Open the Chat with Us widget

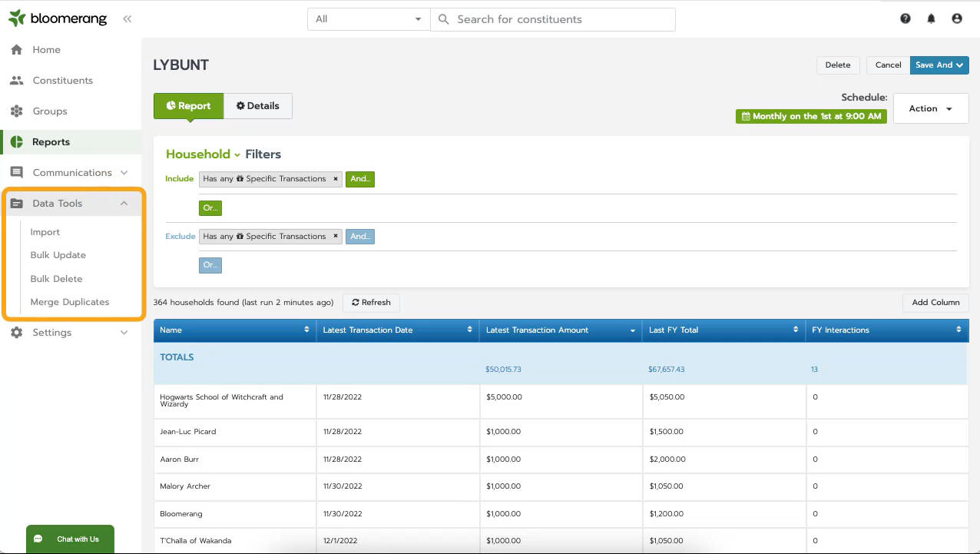pos(70,539)
